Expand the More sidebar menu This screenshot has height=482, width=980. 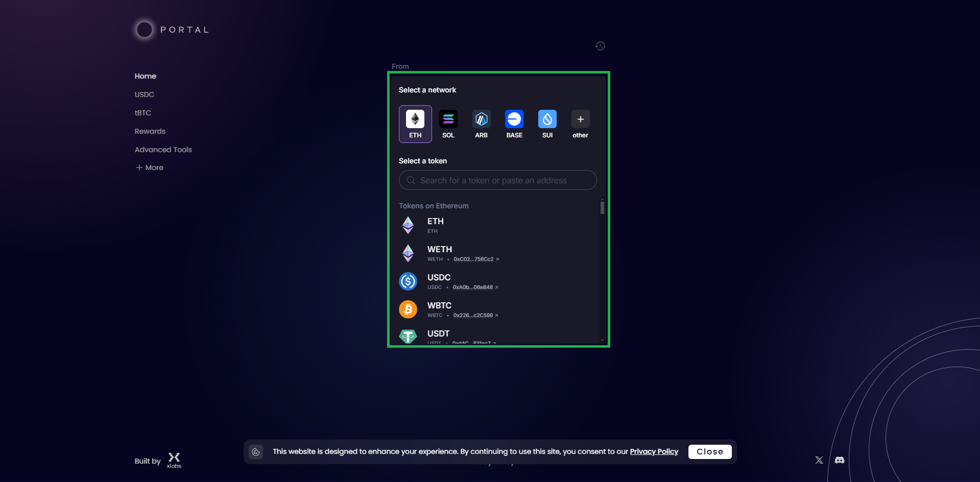(x=150, y=167)
